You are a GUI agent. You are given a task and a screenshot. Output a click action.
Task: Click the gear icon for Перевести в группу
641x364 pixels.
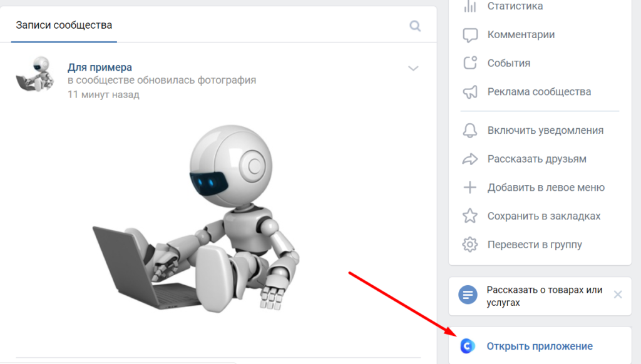coord(470,245)
